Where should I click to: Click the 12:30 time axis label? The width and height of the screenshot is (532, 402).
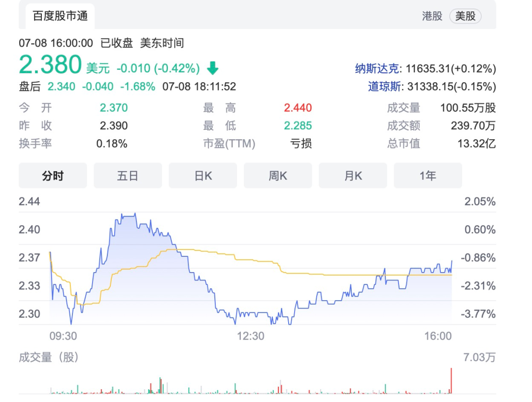[x=250, y=336]
